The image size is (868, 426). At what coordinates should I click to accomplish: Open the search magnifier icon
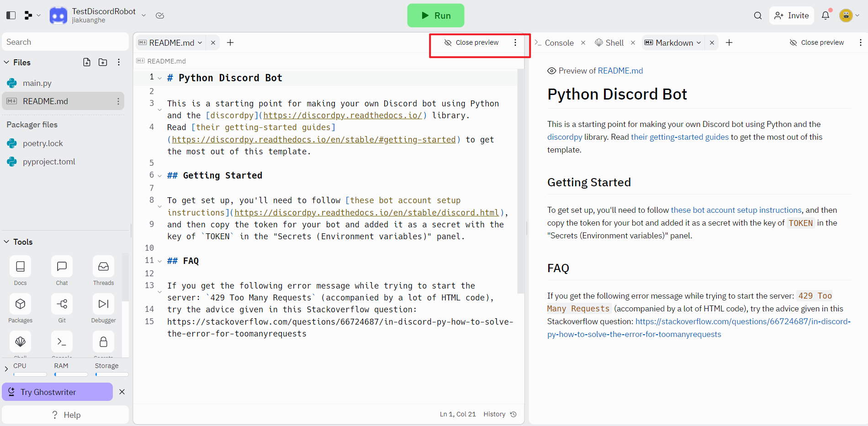pos(758,16)
